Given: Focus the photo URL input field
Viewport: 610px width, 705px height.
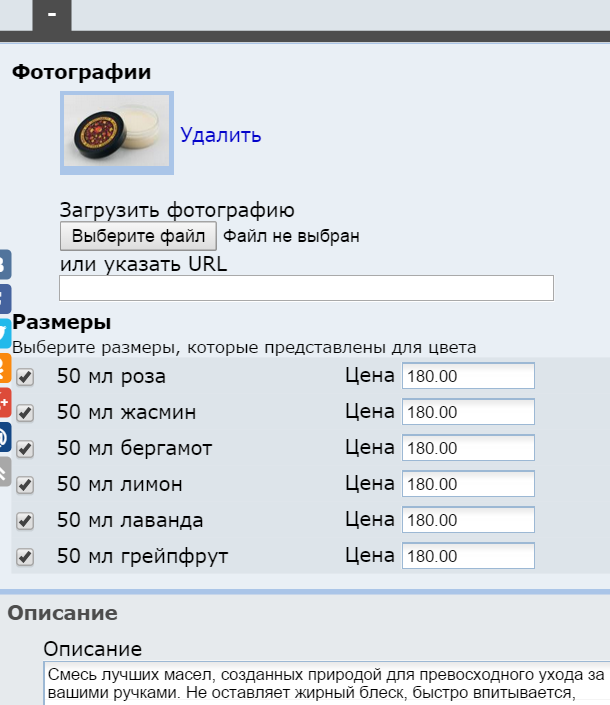Looking at the screenshot, I should (307, 288).
